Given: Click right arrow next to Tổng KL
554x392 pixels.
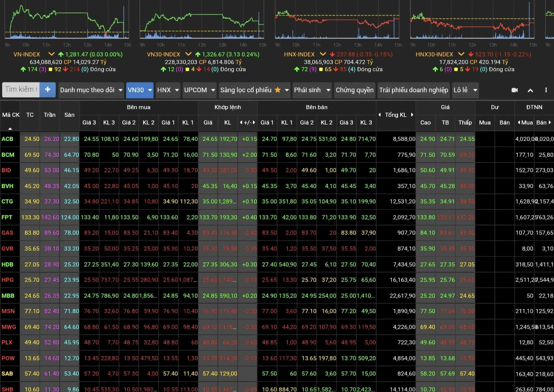Looking at the screenshot, I should (x=412, y=115).
